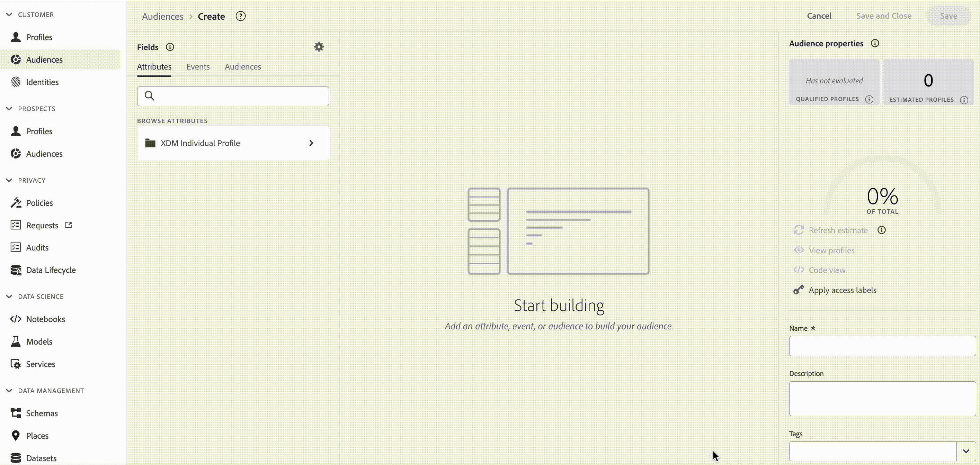Open the Fields settings gear

tap(319, 47)
